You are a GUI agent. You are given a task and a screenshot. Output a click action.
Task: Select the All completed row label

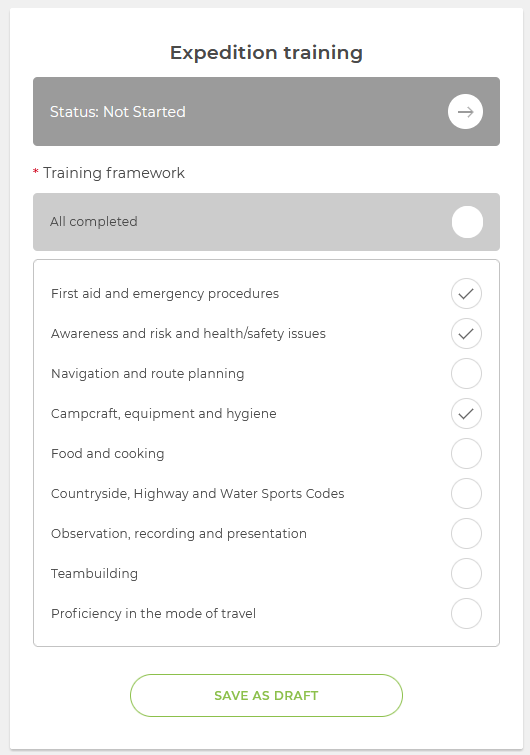[94, 222]
